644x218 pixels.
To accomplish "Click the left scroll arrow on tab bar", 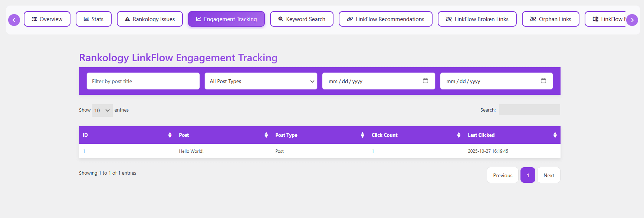I will tap(14, 20).
